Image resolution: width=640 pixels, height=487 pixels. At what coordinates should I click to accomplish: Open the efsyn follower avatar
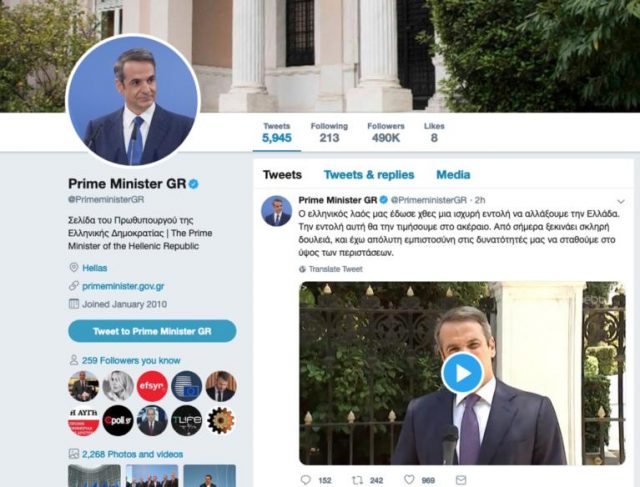(x=151, y=387)
